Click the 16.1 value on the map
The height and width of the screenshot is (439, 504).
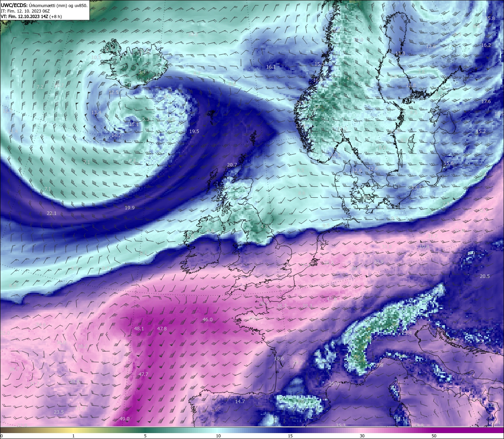tap(271, 67)
